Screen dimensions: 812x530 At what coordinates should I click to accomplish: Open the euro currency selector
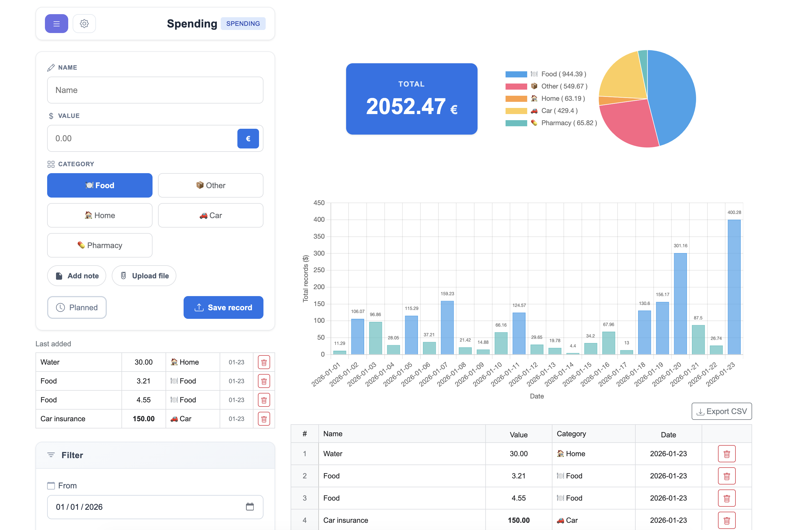tap(248, 138)
